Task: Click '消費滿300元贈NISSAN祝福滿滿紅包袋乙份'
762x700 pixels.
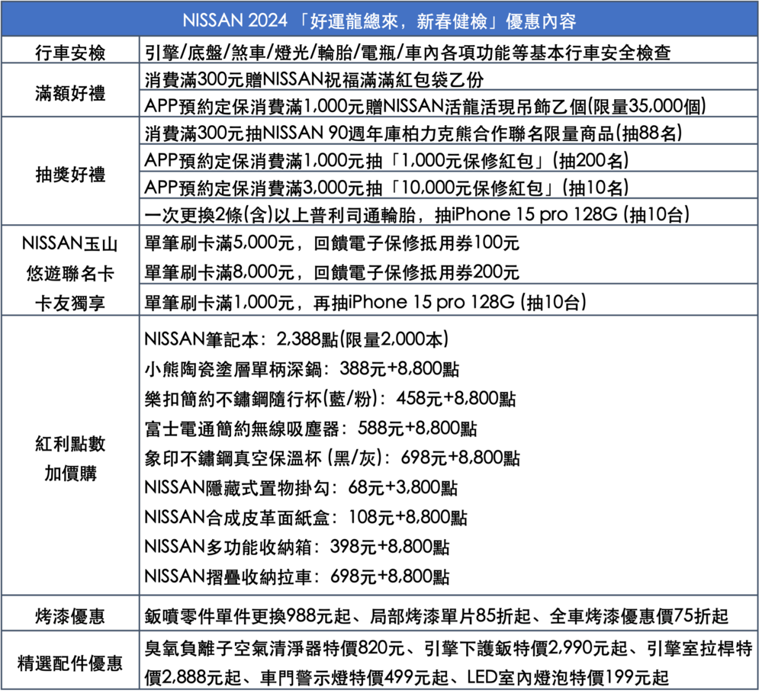Action: click(314, 79)
